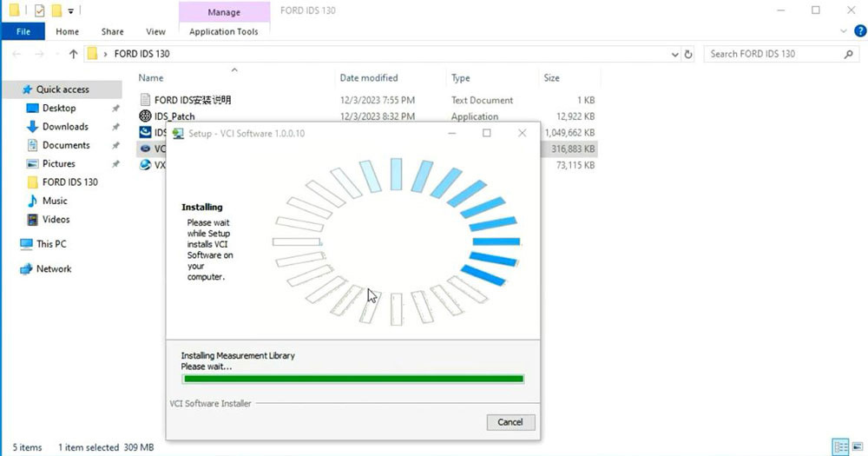
Task: Refresh the FORD IDS 130 folder view
Action: [688, 55]
